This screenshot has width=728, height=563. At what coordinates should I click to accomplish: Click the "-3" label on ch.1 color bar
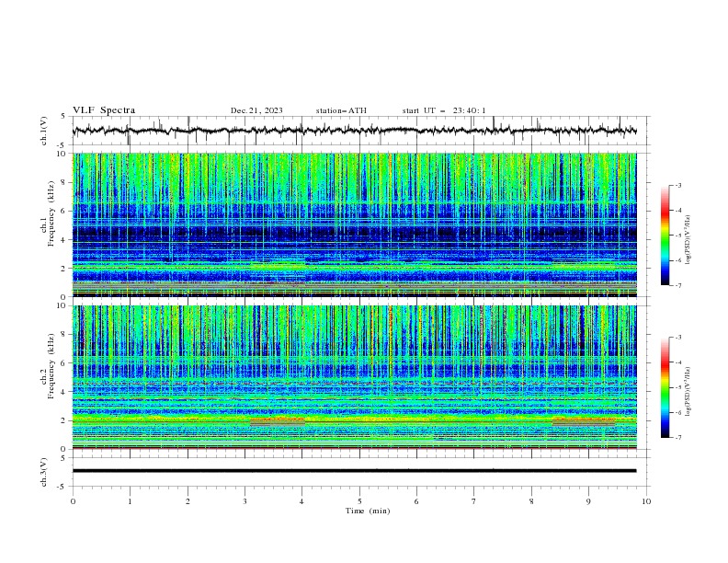[677, 185]
